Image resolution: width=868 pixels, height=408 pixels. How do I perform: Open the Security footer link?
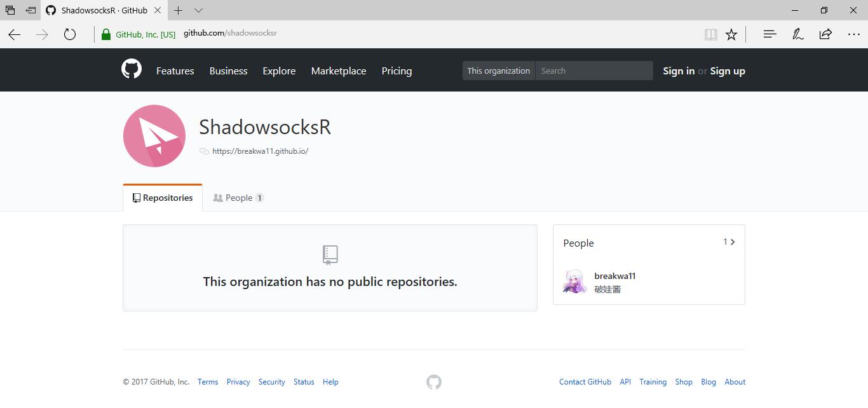[x=272, y=382]
